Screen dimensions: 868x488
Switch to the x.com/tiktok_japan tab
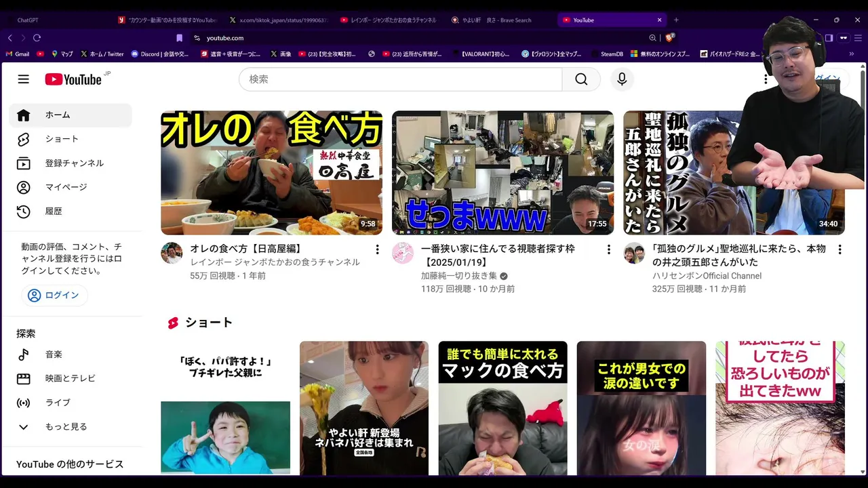(278, 20)
